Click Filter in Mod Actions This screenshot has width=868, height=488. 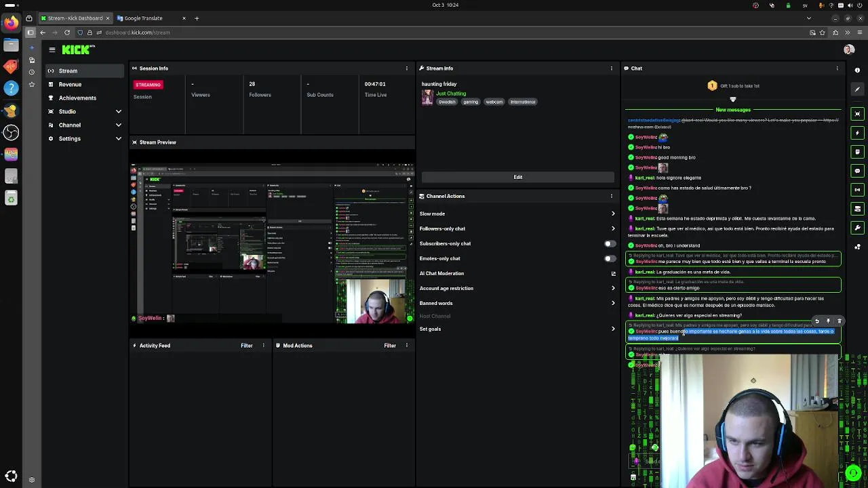coord(390,346)
